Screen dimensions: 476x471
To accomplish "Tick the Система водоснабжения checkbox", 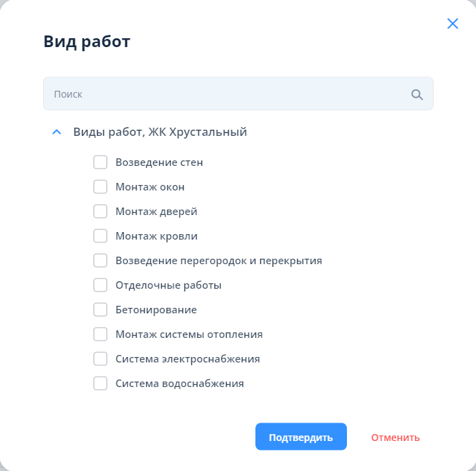I will point(100,384).
